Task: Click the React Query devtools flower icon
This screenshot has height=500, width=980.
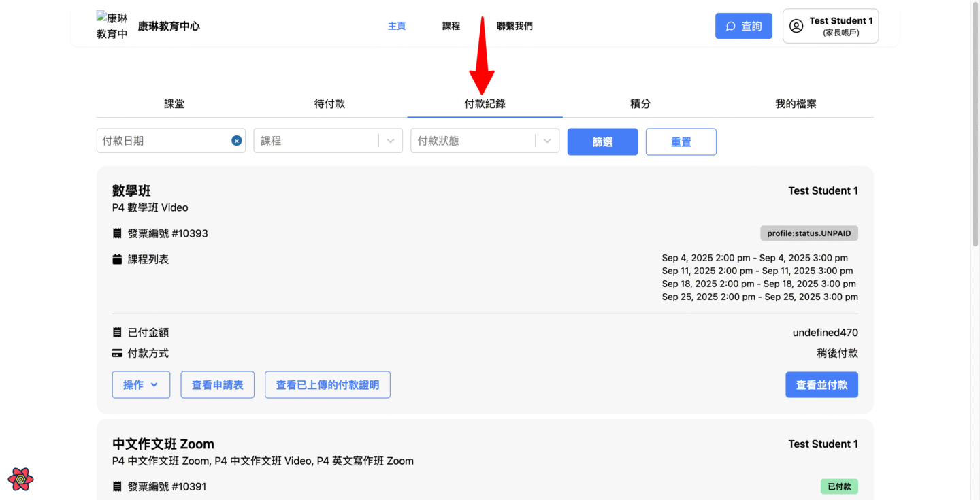Action: (x=21, y=479)
